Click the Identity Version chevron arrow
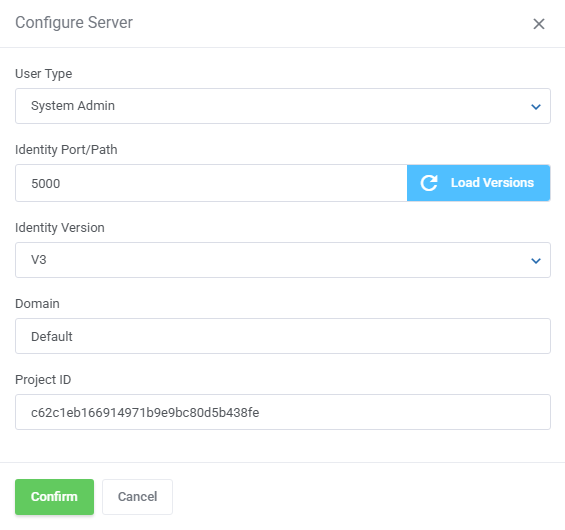Image resolution: width=565 pixels, height=530 pixels. pos(536,260)
